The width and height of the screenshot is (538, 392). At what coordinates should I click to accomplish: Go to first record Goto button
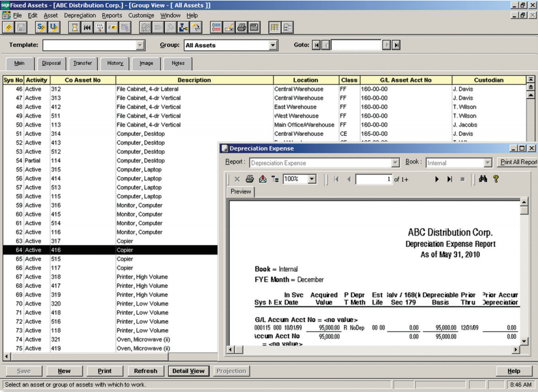[316, 45]
